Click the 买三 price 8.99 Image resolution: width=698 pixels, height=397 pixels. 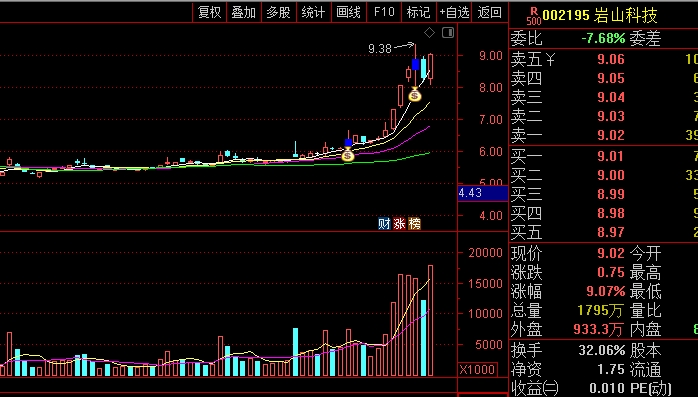[611, 194]
